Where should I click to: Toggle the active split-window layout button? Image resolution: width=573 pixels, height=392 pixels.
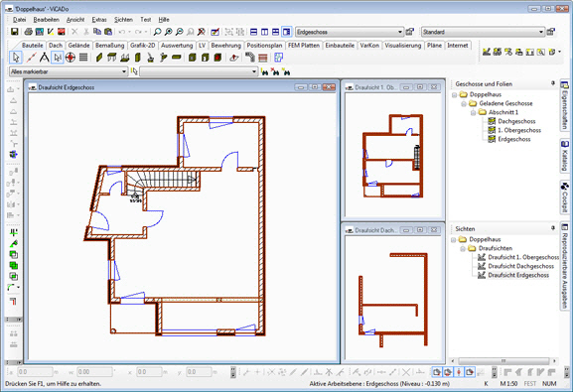tap(286, 32)
